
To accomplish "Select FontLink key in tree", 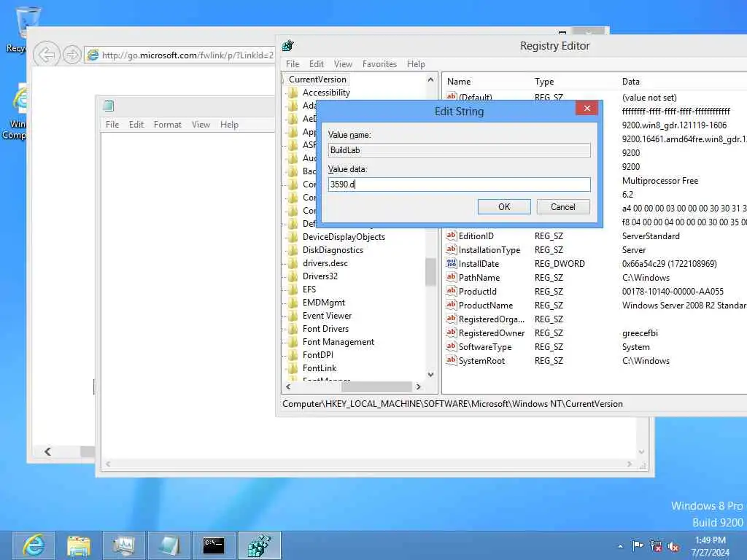I will click(x=320, y=368).
